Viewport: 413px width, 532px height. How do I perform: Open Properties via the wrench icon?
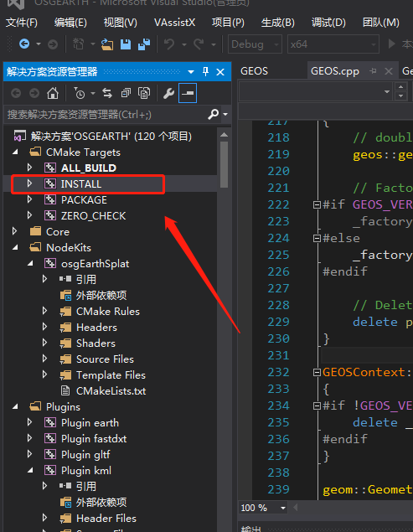point(168,93)
